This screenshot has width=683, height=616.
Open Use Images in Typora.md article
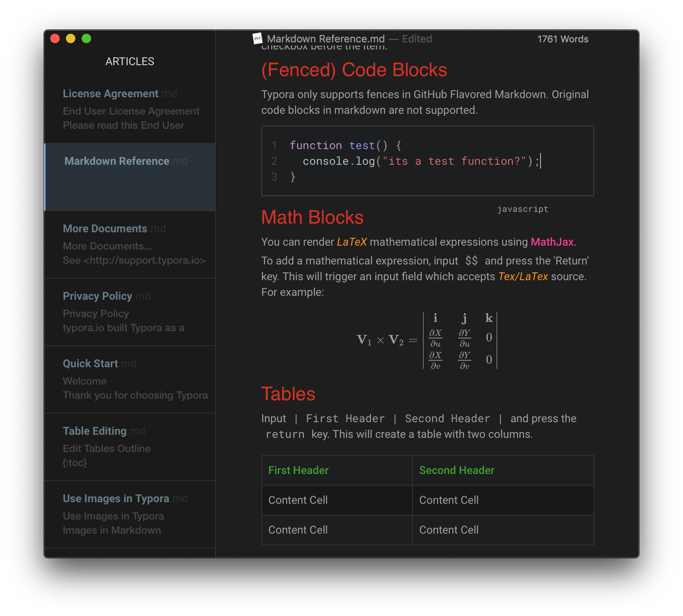tap(130, 514)
